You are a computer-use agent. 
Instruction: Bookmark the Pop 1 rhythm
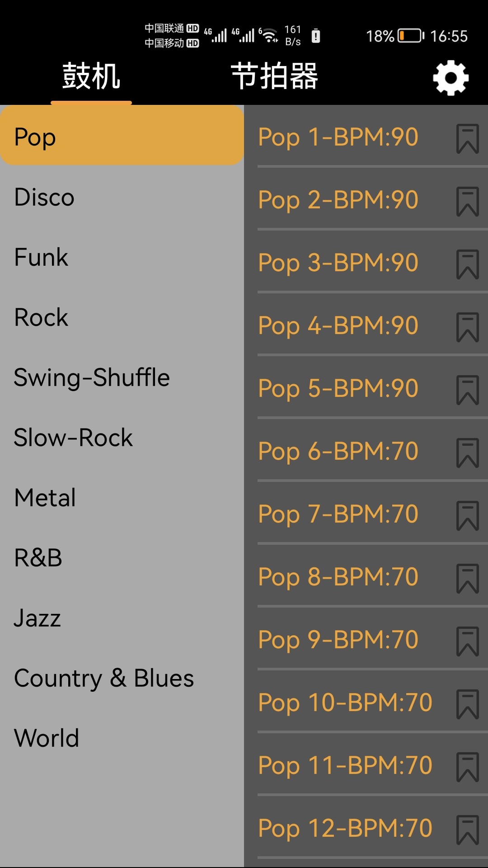pyautogui.click(x=467, y=139)
